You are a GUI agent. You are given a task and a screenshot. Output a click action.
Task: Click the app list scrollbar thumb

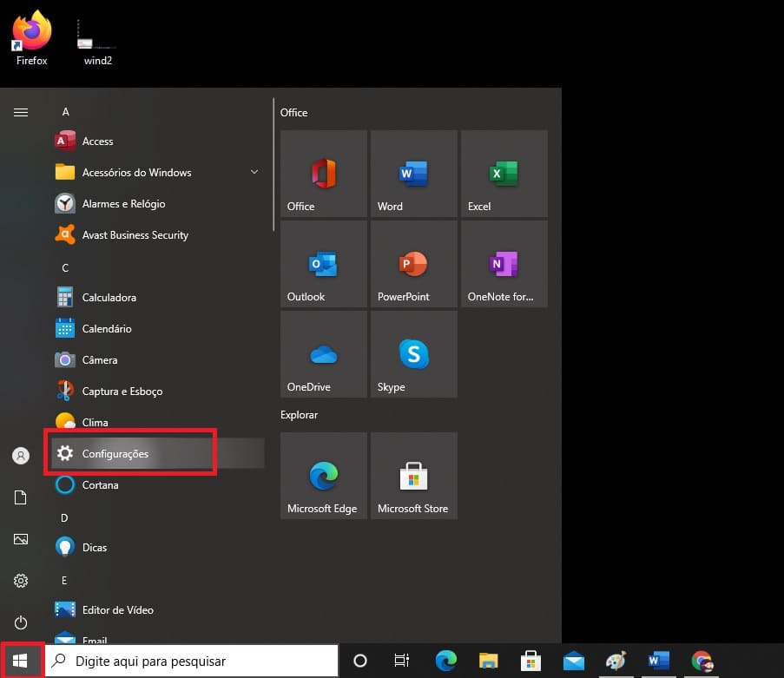(273, 165)
